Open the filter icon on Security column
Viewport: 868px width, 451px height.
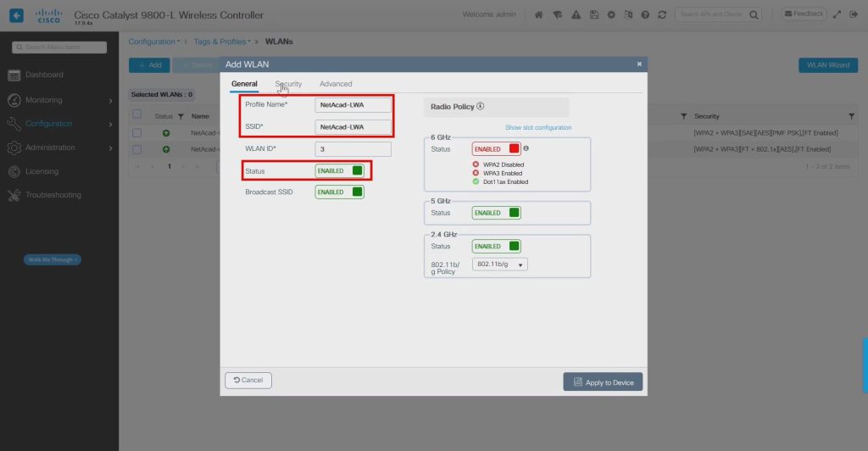click(851, 116)
